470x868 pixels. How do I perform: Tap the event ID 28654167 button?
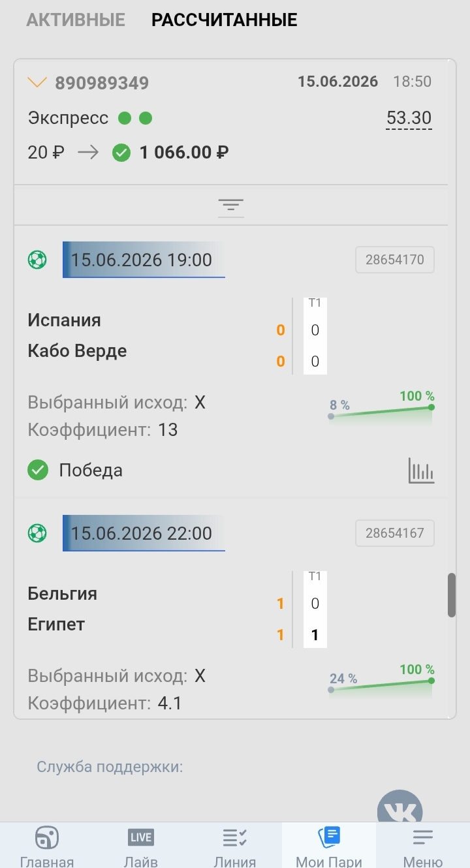pos(395,533)
